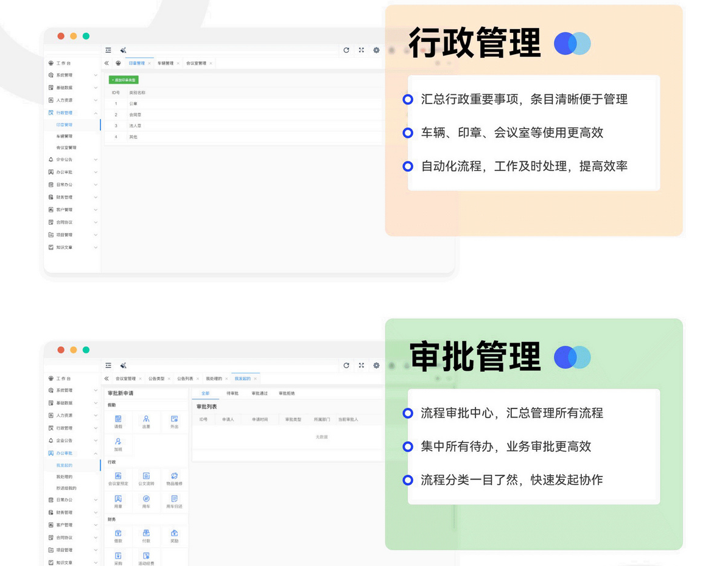Click the green 添加印章类型 button

click(124, 80)
